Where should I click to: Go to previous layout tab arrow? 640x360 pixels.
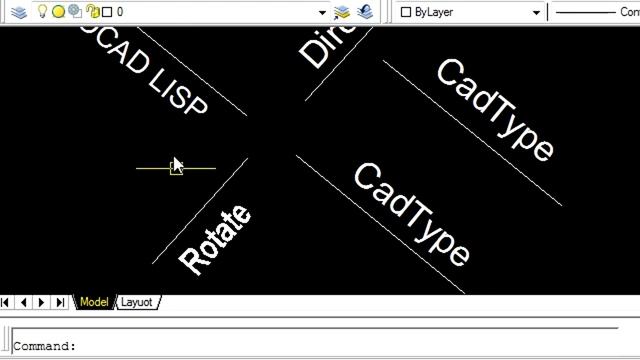pyautogui.click(x=24, y=302)
